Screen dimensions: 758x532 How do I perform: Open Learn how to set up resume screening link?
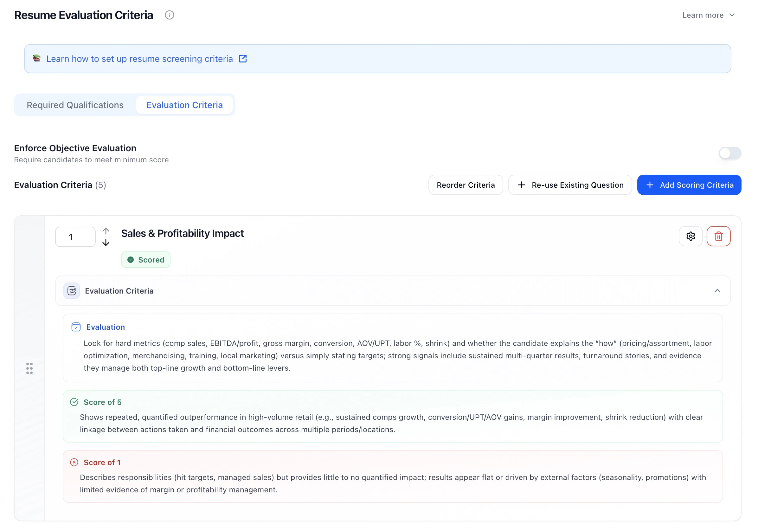[140, 59]
